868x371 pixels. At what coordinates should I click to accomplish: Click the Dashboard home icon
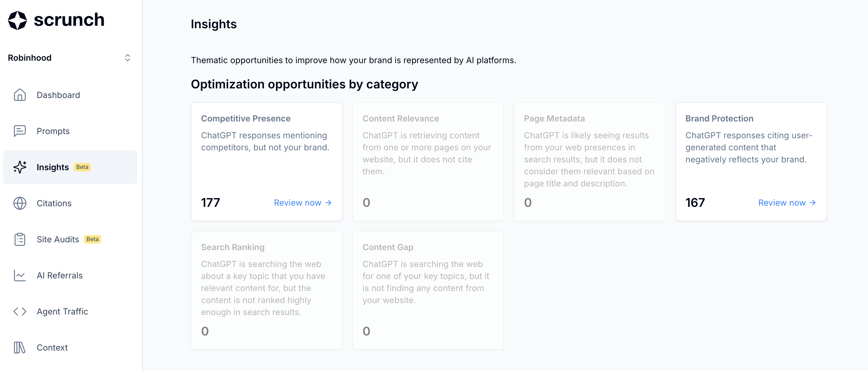pos(20,95)
